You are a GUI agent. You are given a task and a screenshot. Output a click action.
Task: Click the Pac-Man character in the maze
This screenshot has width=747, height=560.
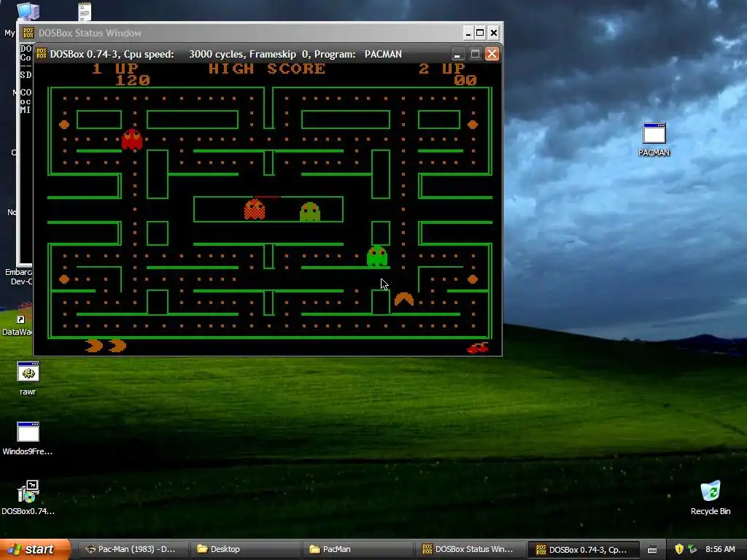(404, 298)
